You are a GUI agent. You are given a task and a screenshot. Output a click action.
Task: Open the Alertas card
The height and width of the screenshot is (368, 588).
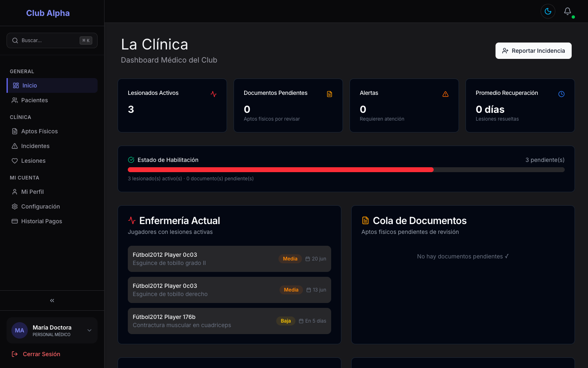[404, 105]
